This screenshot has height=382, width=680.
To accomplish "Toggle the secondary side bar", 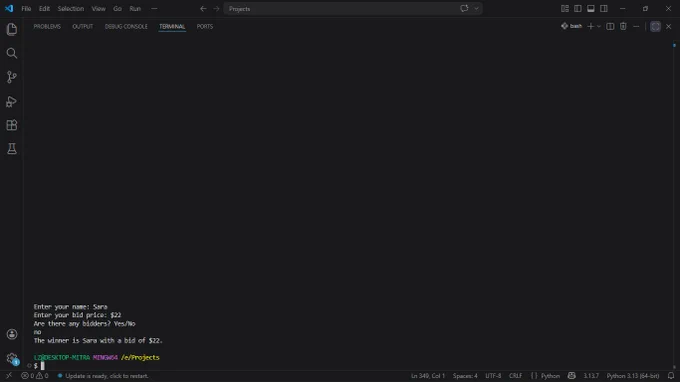I will pos(604,9).
